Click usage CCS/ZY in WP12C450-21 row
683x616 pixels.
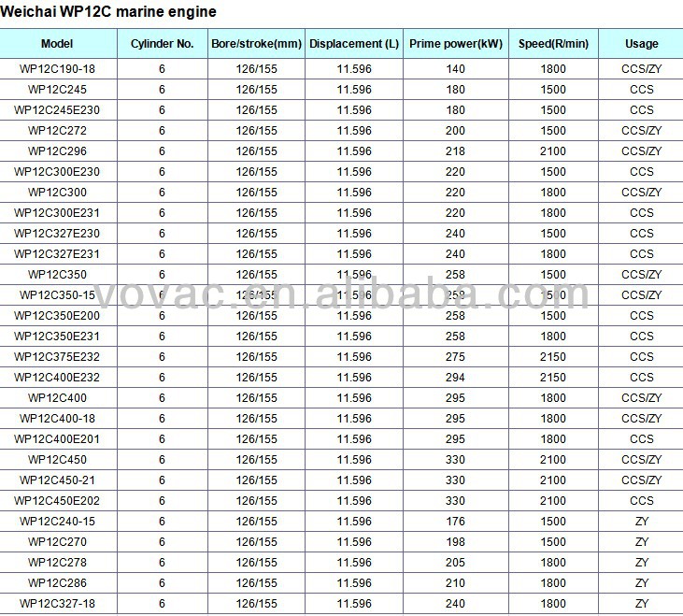pos(641,480)
